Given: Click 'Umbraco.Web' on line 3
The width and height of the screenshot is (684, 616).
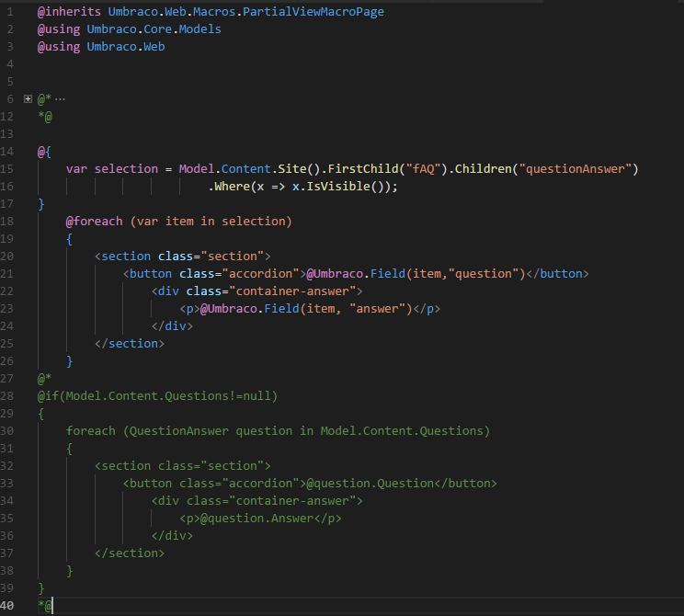Looking at the screenshot, I should [x=126, y=47].
